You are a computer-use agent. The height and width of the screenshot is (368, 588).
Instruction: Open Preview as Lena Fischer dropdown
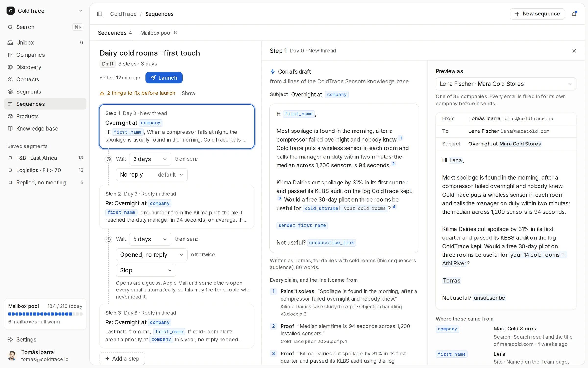click(x=506, y=84)
